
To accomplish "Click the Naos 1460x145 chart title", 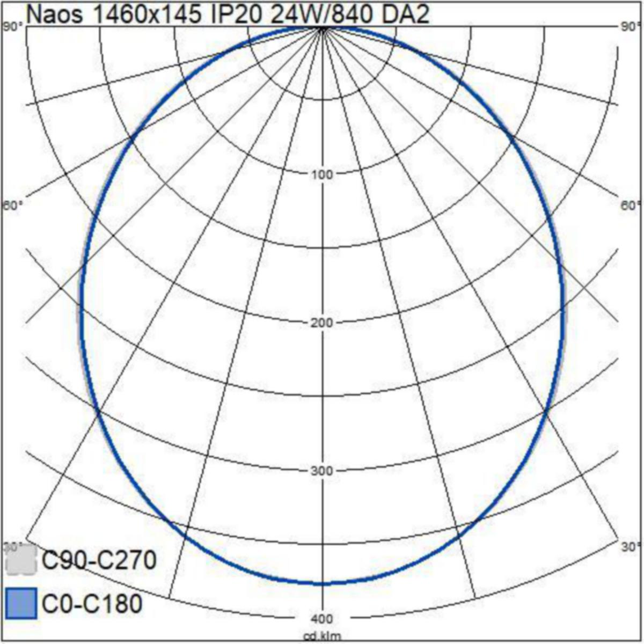I will 228,14.
